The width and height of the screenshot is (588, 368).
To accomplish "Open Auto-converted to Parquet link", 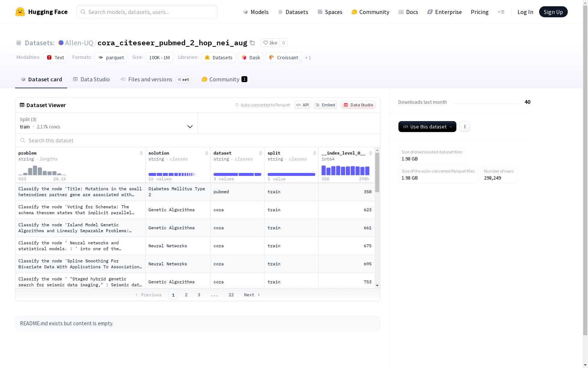I will 262,105.
